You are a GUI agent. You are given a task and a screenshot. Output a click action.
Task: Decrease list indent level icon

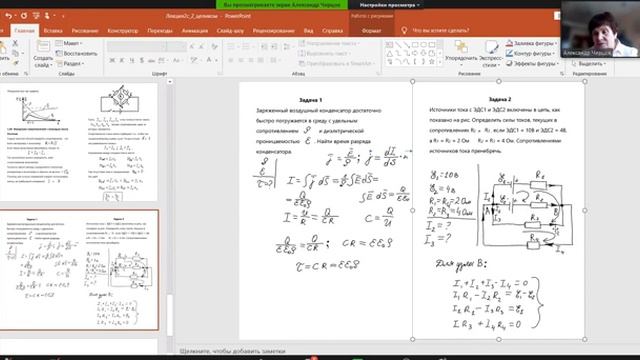(264, 46)
